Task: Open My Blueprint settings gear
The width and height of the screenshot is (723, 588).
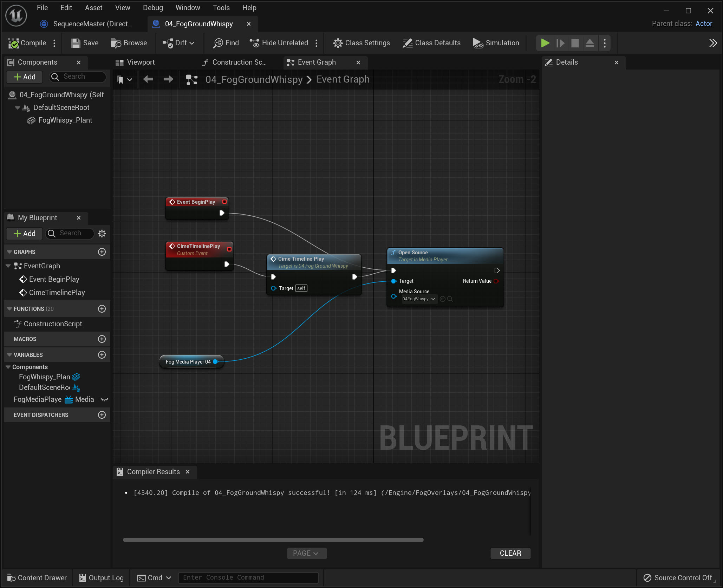Action: click(102, 234)
